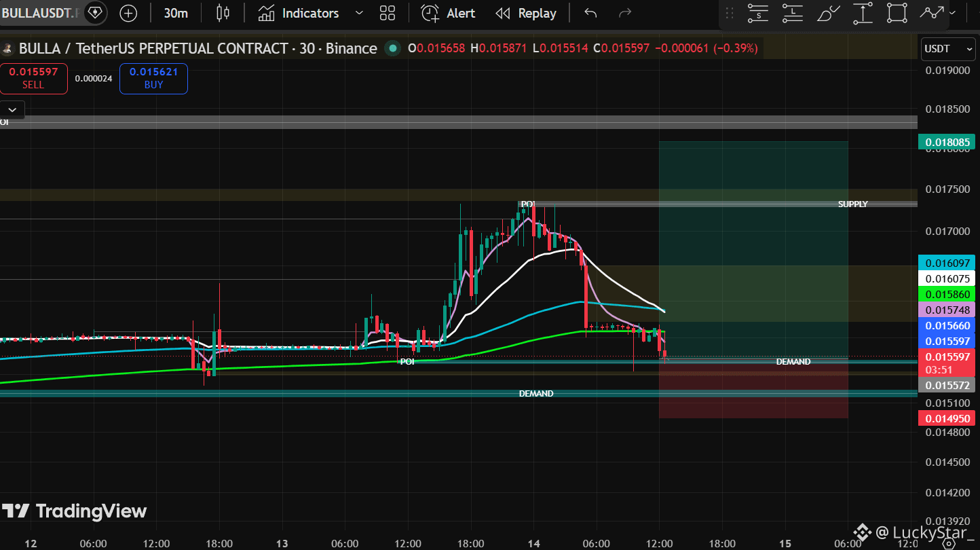This screenshot has height=550, width=980.
Task: Click the high value H0.015871 in legend
Action: pyautogui.click(x=499, y=48)
